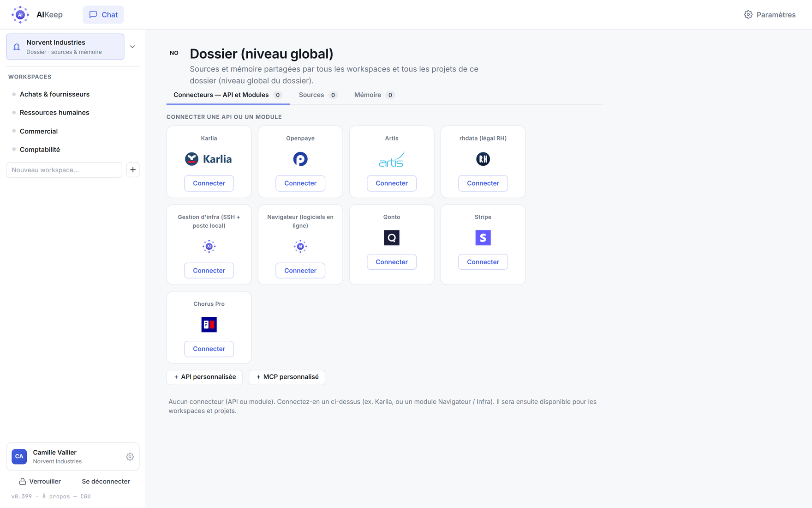
Task: Click the WORKSPACES section label
Action: point(30,77)
